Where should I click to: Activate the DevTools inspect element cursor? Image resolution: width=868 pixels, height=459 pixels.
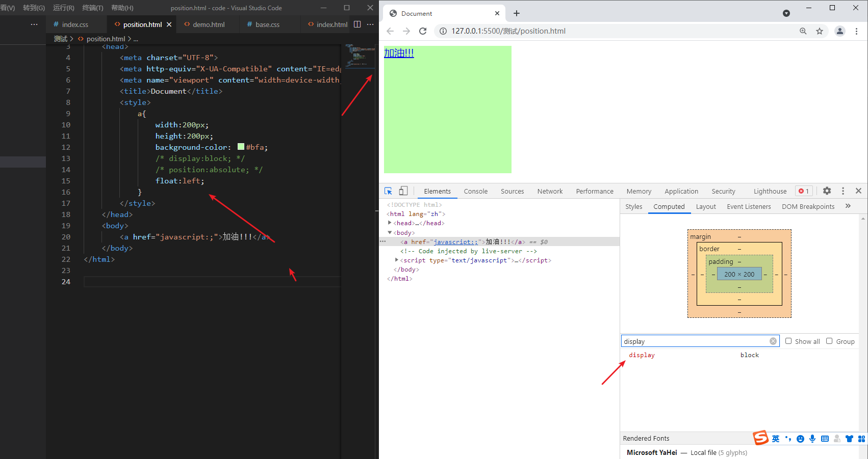tap(388, 191)
